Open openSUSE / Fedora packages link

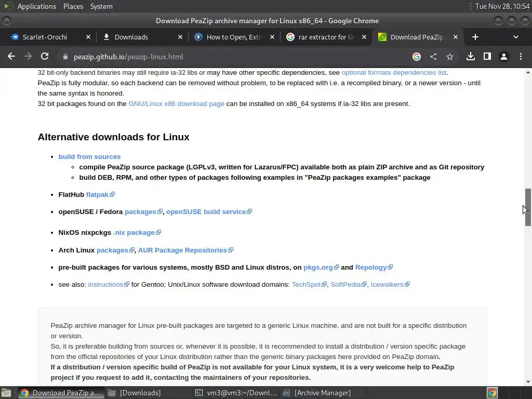point(143,212)
